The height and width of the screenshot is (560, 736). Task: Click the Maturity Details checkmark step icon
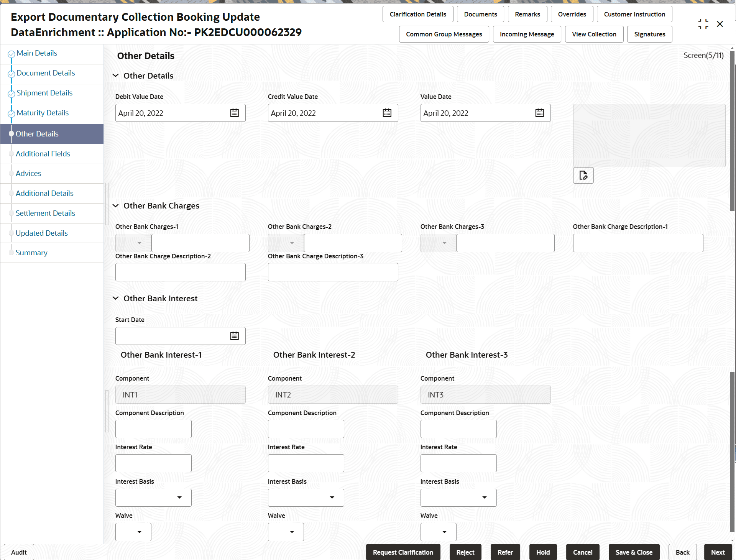pos(11,113)
